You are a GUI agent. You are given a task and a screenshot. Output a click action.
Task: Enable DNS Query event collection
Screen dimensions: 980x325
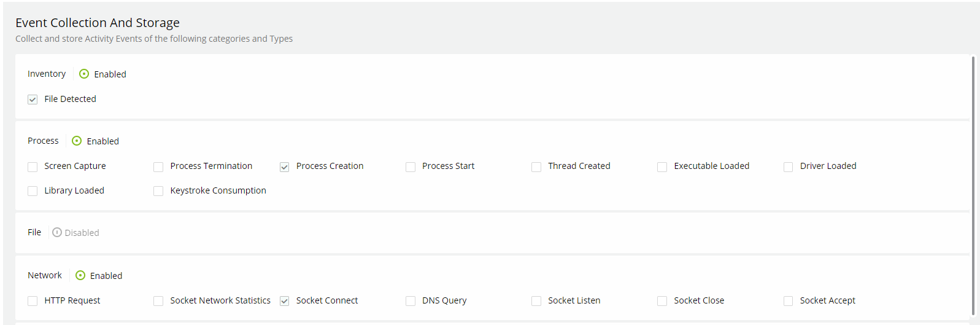click(411, 301)
